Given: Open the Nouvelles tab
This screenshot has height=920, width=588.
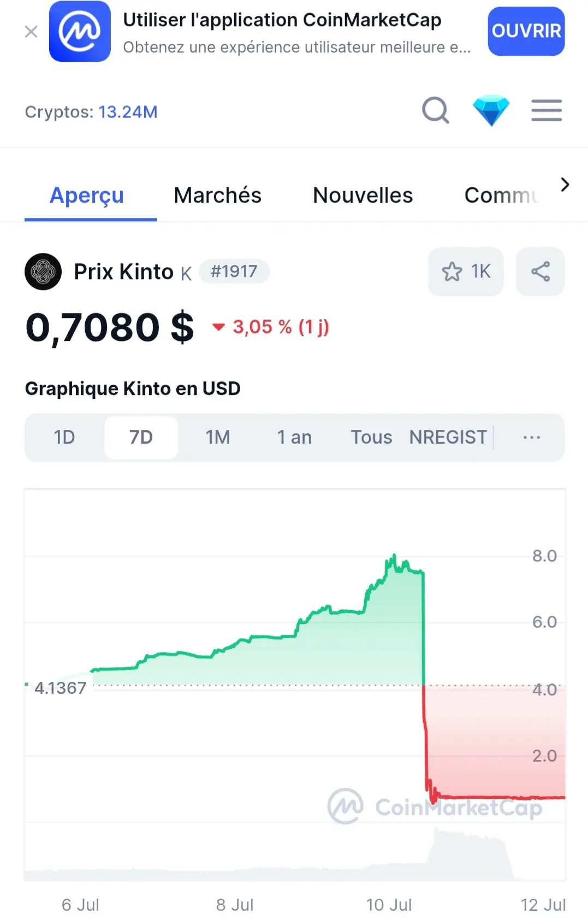Looking at the screenshot, I should (x=363, y=195).
